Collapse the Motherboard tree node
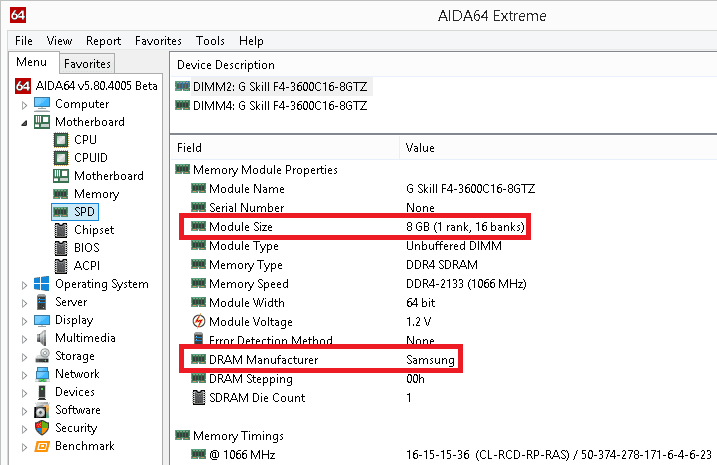This screenshot has width=717, height=465. (x=24, y=123)
